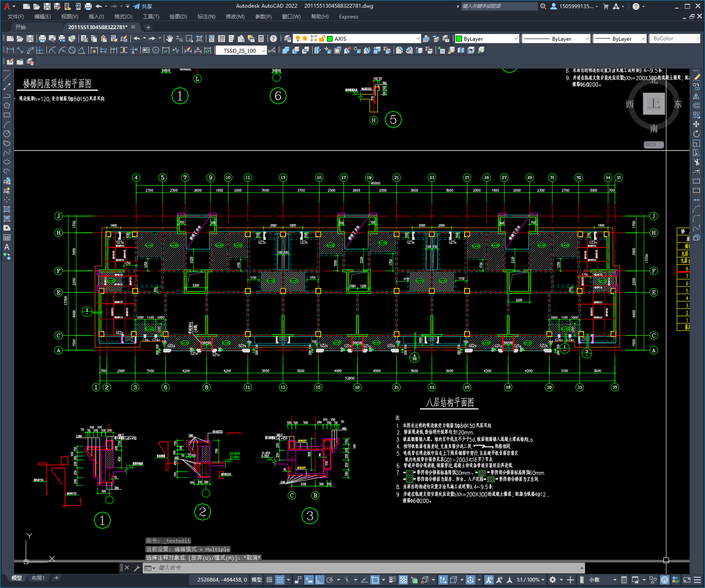
Task: Toggle grid display in status bar
Action: click(269, 579)
